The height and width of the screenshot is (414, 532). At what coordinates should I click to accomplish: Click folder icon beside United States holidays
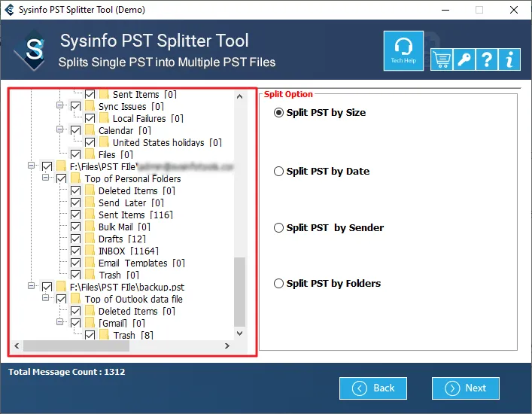click(x=104, y=142)
